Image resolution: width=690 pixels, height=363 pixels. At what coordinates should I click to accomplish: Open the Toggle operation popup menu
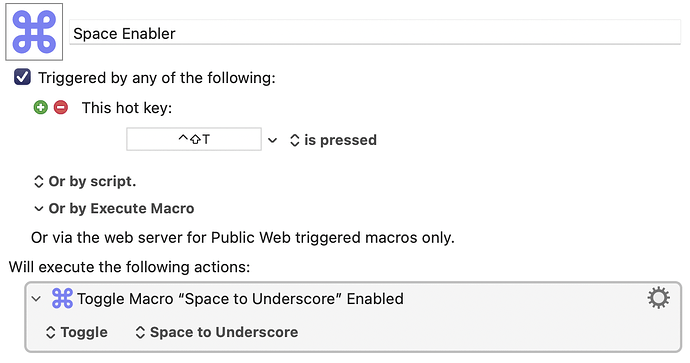77,332
